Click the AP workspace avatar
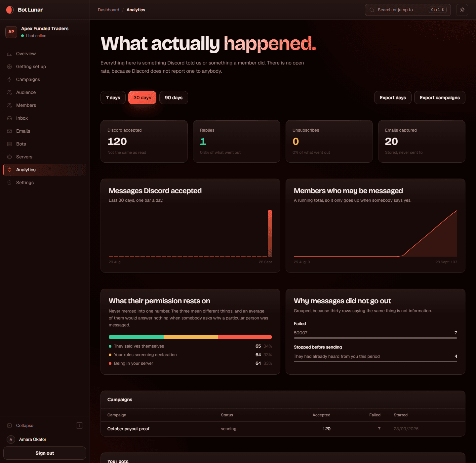 [x=11, y=32]
